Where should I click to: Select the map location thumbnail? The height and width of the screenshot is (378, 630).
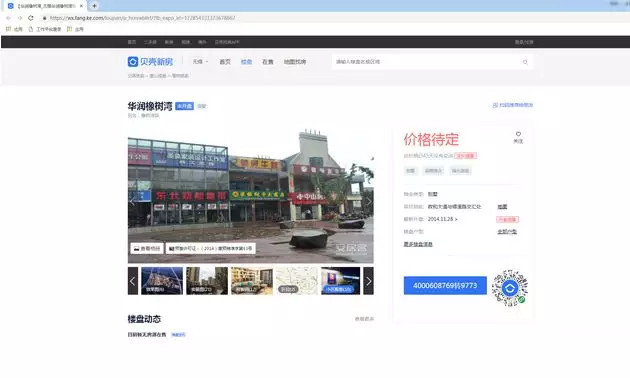(297, 281)
